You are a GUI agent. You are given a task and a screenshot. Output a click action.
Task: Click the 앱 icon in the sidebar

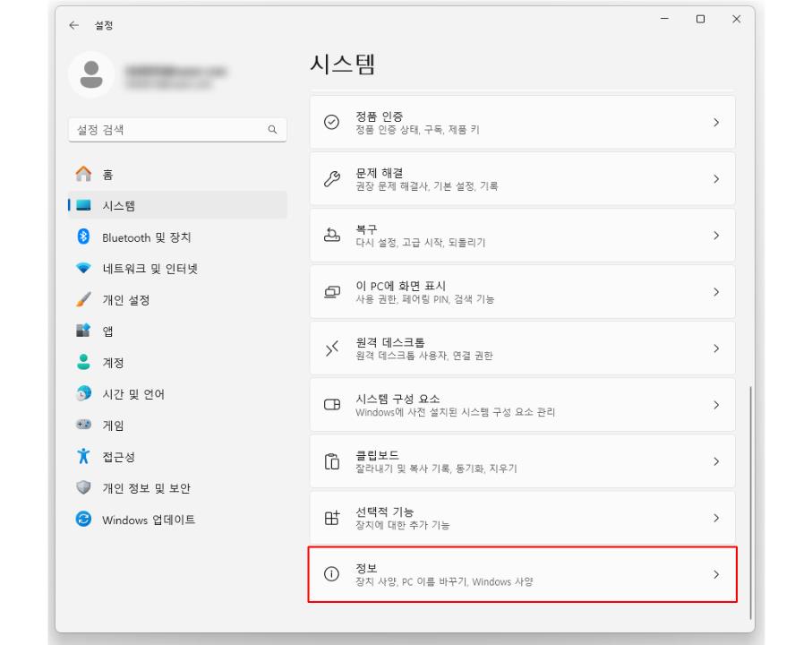(x=83, y=331)
